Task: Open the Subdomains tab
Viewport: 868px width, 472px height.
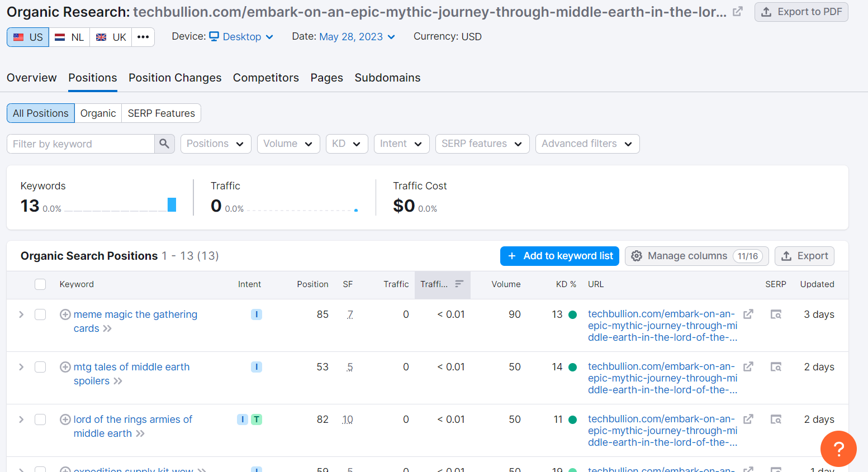Action: pyautogui.click(x=387, y=78)
